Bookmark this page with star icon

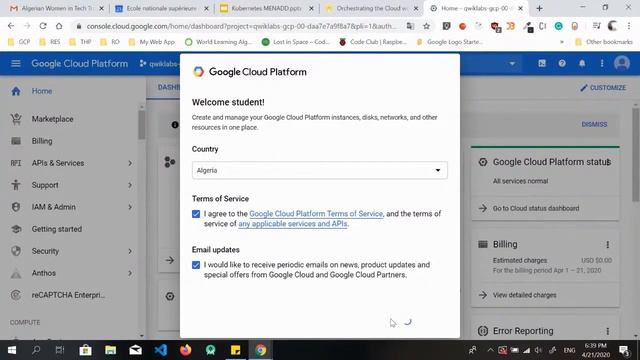(427, 26)
